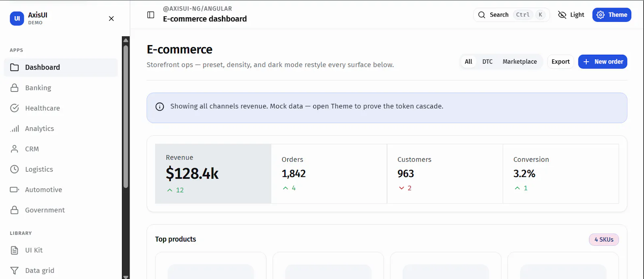Open the Government menu item
The width and height of the screenshot is (644, 279).
[61, 210]
